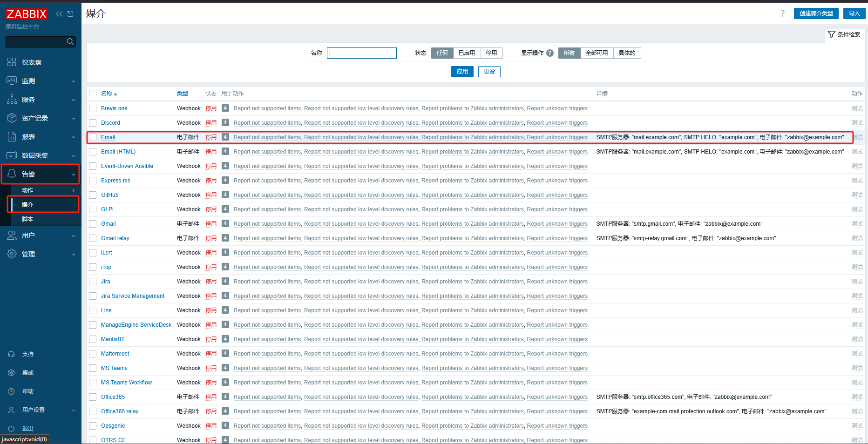Select the 全部可用 display filter
Viewport: 868px width, 444px height.
coord(597,53)
